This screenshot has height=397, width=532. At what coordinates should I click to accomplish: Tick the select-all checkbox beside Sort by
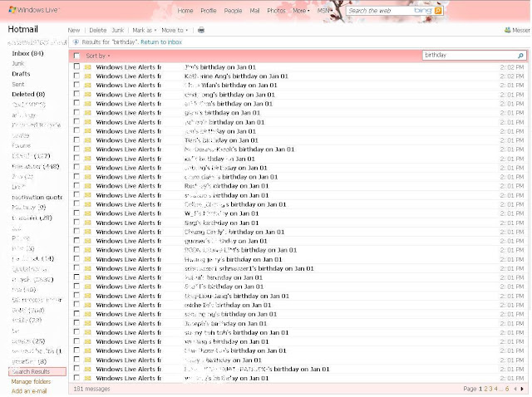[76, 56]
